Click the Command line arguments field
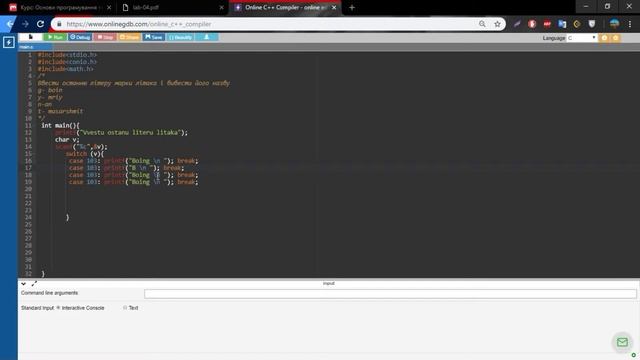640x360 pixels. pyautogui.click(x=390, y=293)
